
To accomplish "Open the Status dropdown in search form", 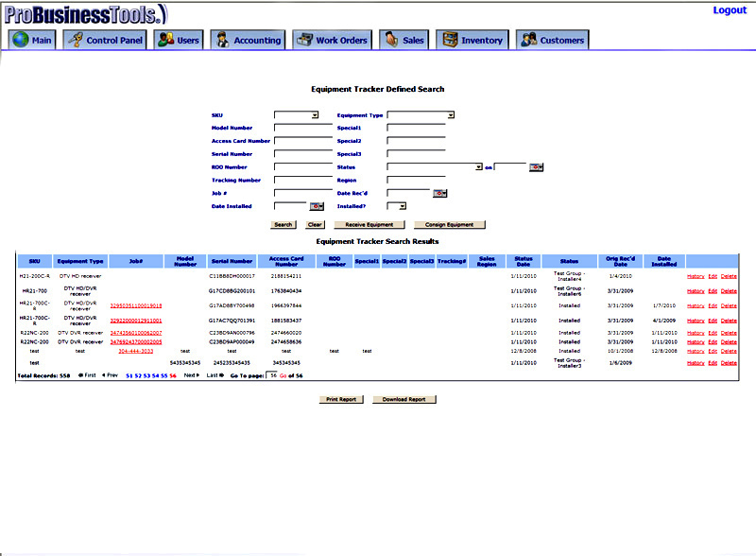I will pyautogui.click(x=478, y=167).
